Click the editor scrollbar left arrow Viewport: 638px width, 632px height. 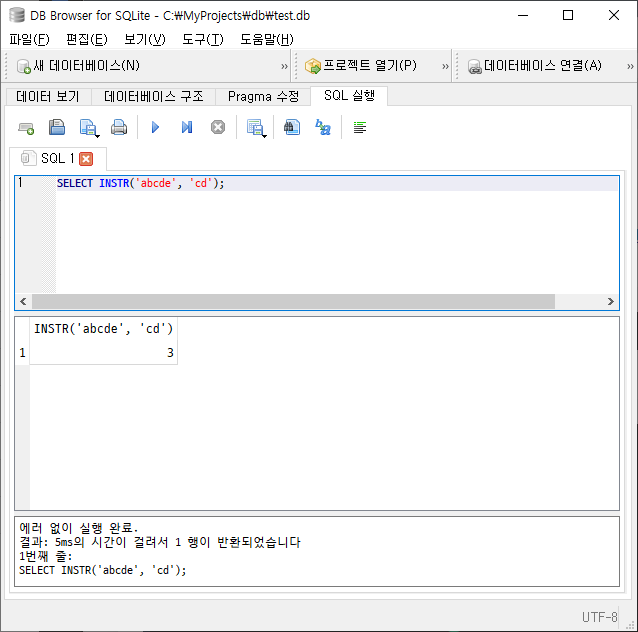(x=23, y=302)
